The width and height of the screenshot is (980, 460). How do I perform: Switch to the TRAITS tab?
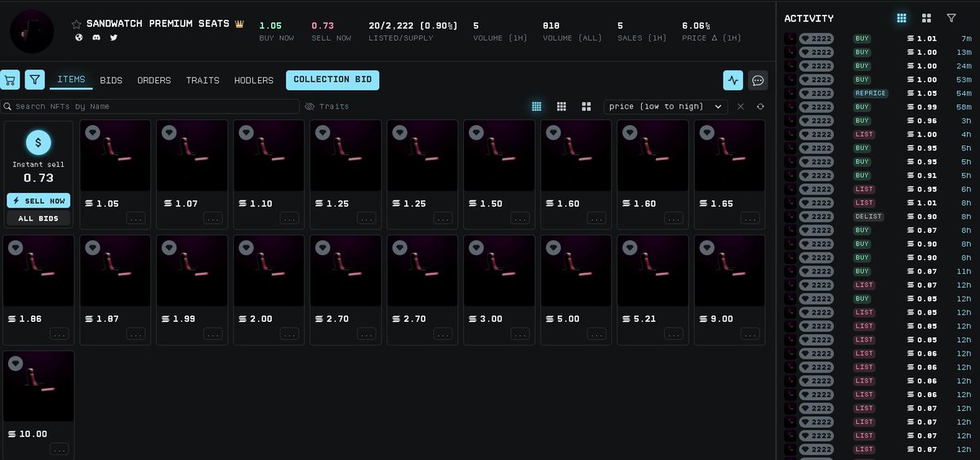coord(203,80)
